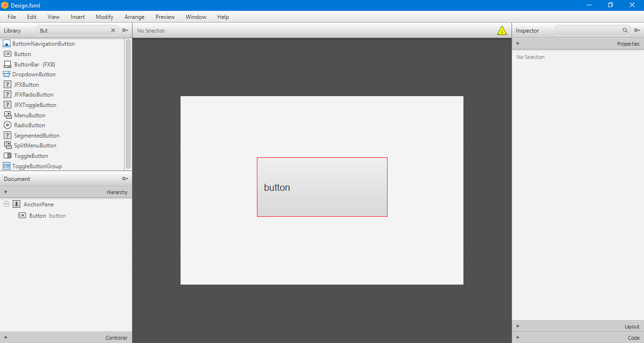Click the yellow warning triangle above the canvas
Screen dimensions: 644x343
[502, 30]
